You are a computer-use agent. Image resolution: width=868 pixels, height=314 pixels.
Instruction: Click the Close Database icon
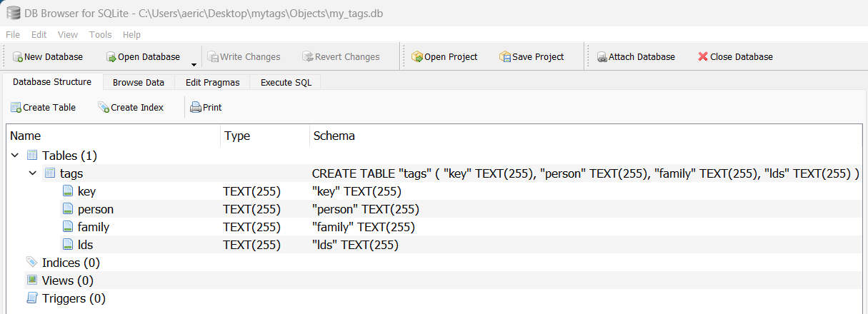coord(703,57)
